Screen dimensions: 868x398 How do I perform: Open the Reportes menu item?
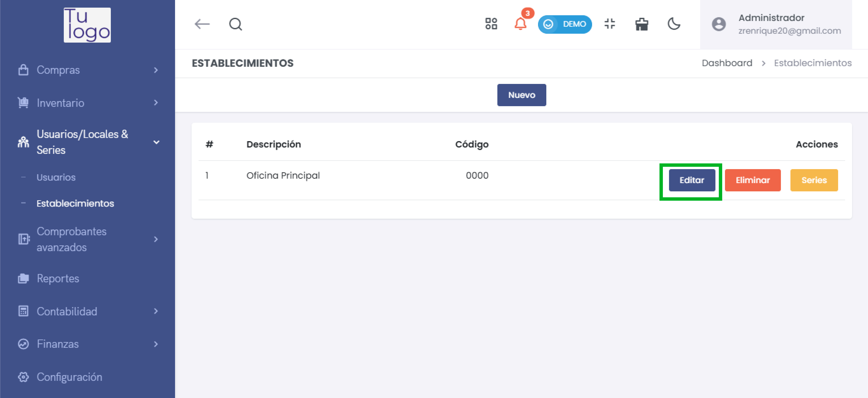[x=58, y=278]
